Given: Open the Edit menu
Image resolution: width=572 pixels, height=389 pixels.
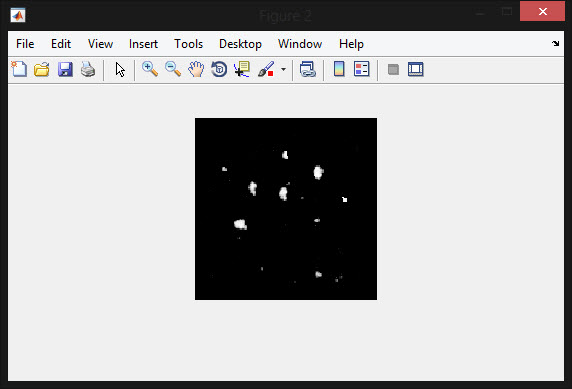Looking at the screenshot, I should [x=61, y=44].
